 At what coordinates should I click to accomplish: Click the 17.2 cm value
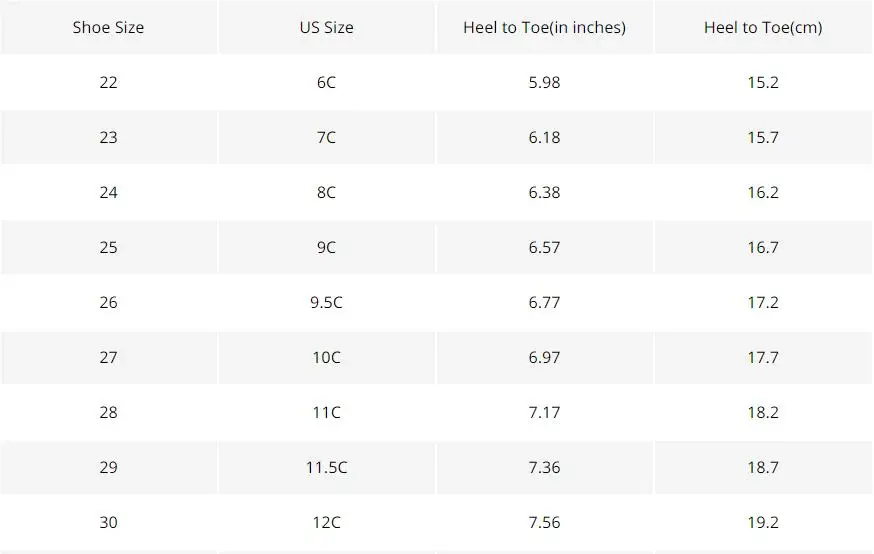763,302
